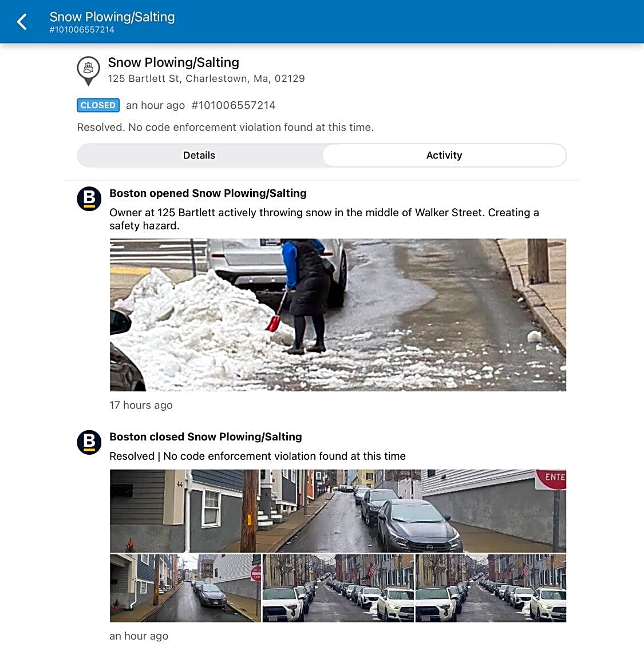Click the 'an hour ago' timestamp below photos
Image resolution: width=644 pixels, height=659 pixels.
click(139, 636)
